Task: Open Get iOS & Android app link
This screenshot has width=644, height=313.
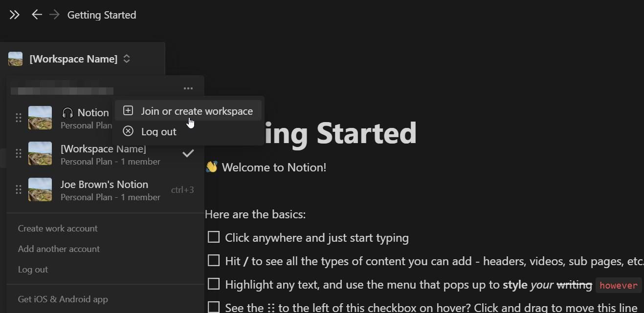Action: [63, 299]
